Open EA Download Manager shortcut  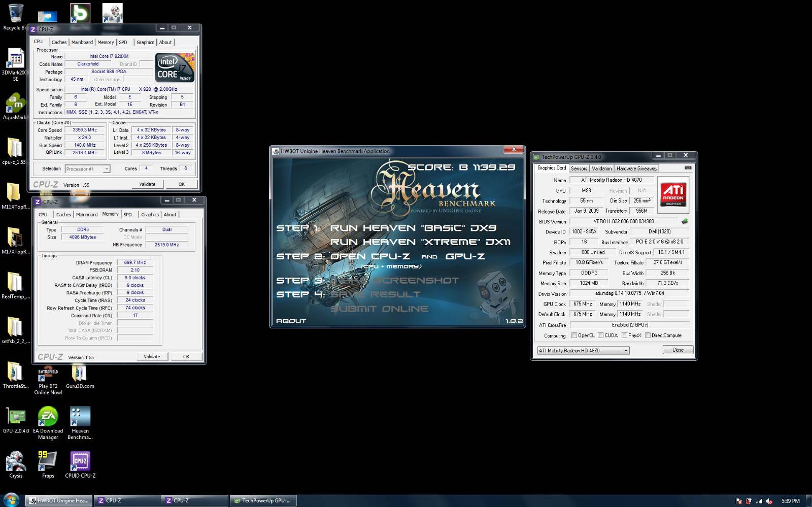(x=48, y=423)
